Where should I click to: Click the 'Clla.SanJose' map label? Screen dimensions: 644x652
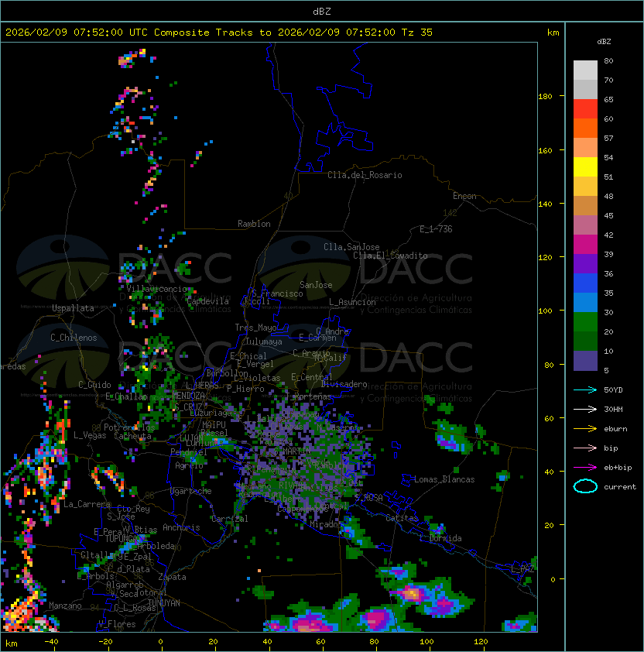click(x=351, y=247)
